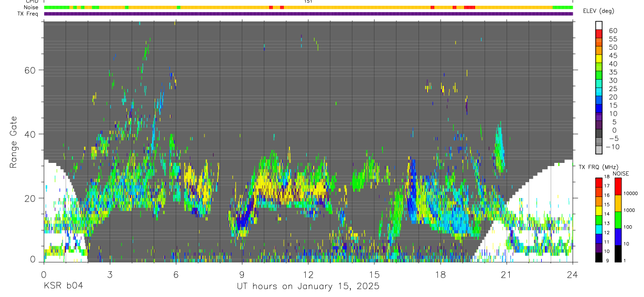Viewport: 644px width, 297px height.
Task: Click the purple TX Freq status bar
Action: (308, 14)
